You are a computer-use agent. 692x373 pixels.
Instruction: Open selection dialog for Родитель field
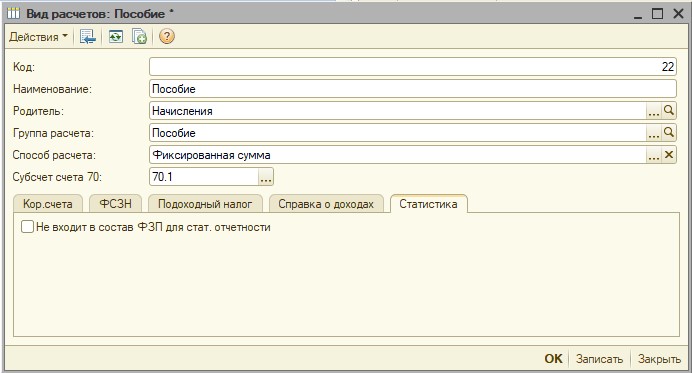point(654,111)
